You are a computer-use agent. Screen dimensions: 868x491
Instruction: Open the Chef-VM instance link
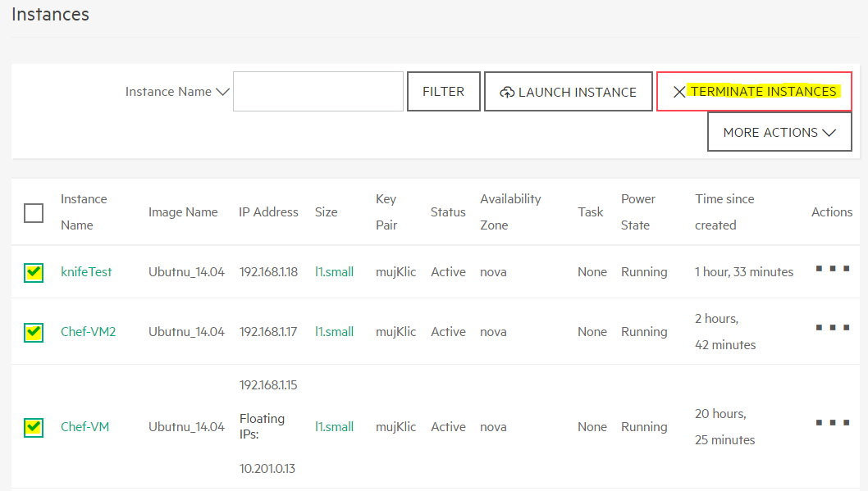pyautogui.click(x=85, y=427)
